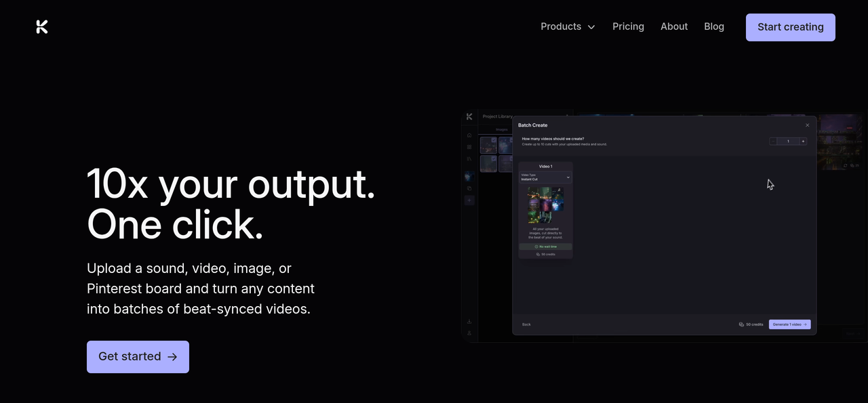
Task: Click the Video 1 image collage preview
Action: 546,205
